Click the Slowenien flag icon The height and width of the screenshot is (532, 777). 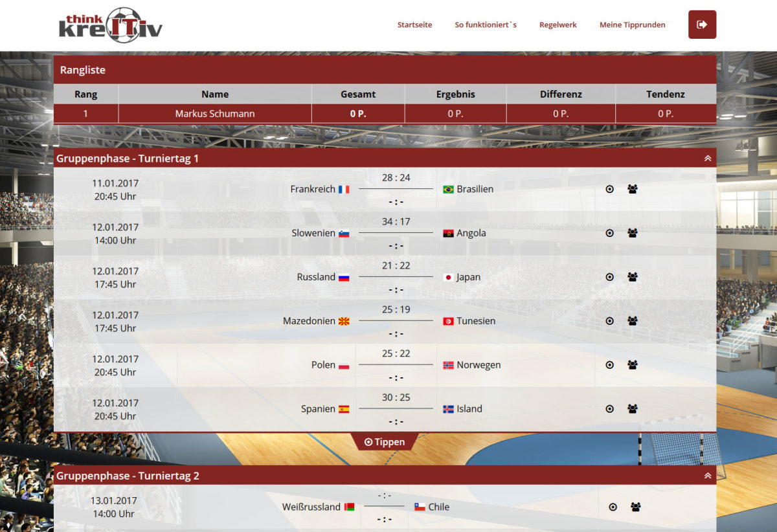pos(344,234)
